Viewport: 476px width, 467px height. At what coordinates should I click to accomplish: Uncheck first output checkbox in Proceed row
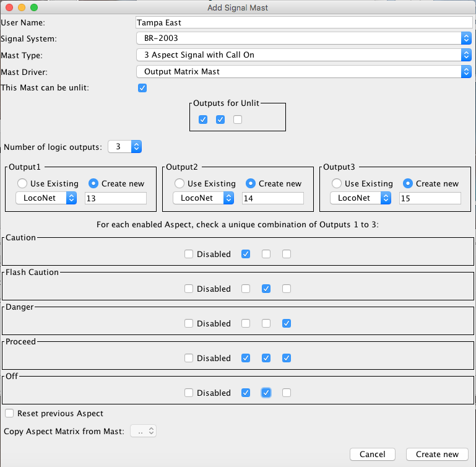click(246, 358)
